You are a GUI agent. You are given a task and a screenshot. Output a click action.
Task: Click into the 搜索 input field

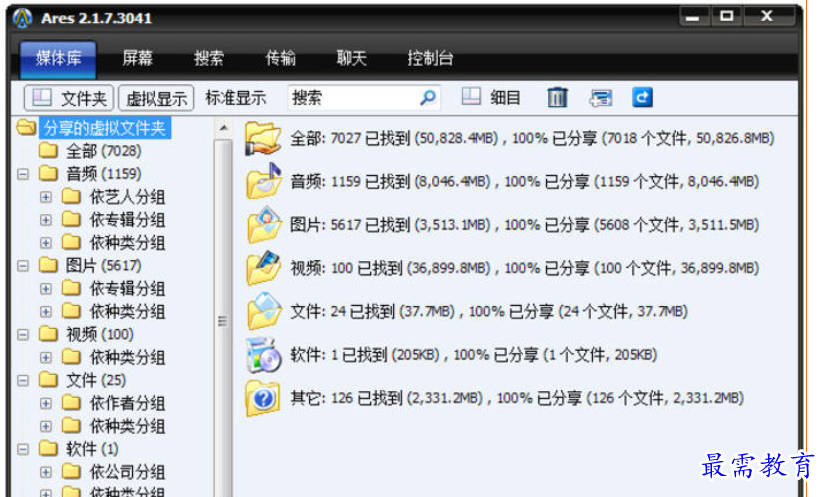pyautogui.click(x=364, y=98)
